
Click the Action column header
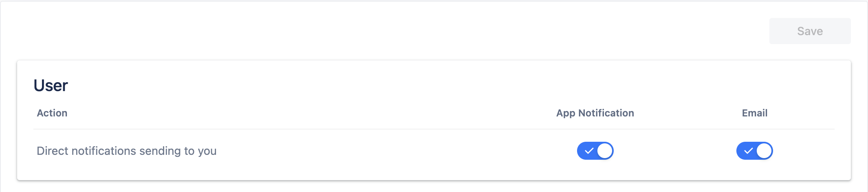52,113
